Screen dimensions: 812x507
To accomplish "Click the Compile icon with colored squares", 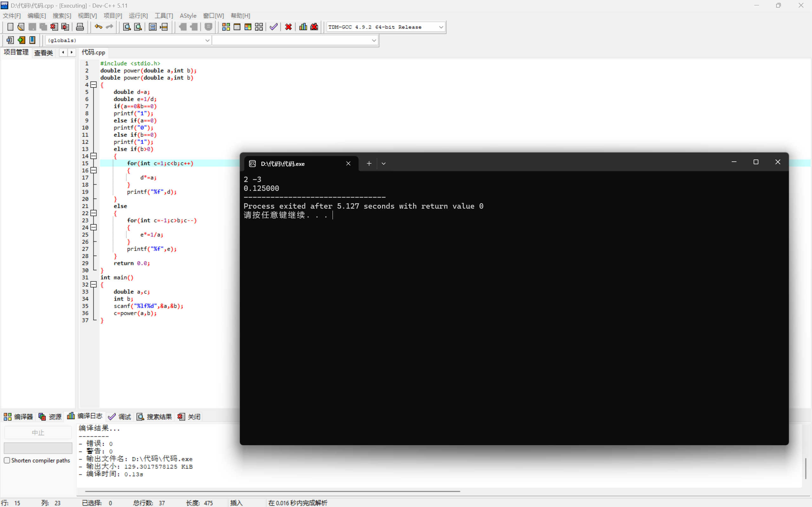I will click(x=226, y=27).
